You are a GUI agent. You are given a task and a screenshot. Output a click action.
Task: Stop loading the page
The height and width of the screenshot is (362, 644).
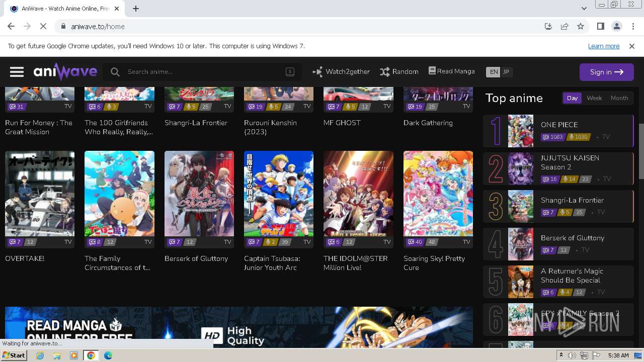(x=43, y=26)
